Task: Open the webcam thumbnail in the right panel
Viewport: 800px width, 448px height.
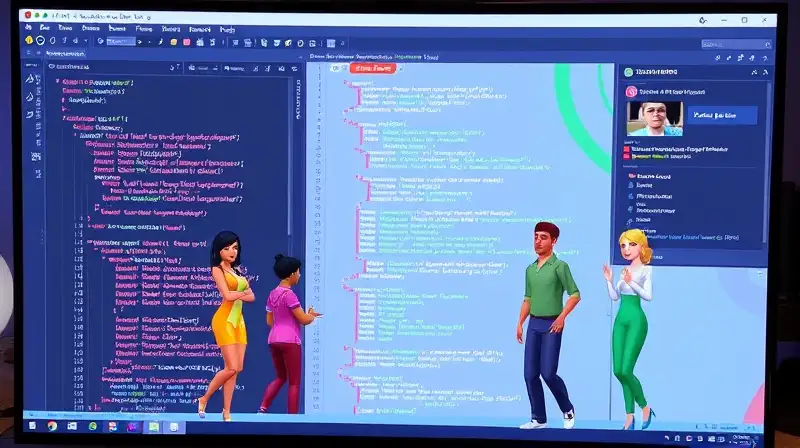Action: coord(655,118)
